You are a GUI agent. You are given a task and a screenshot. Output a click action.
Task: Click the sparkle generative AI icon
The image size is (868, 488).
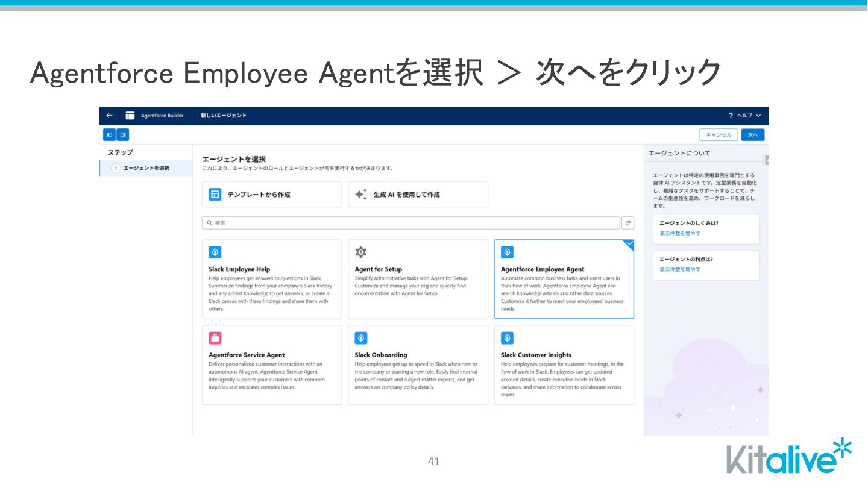(x=360, y=195)
